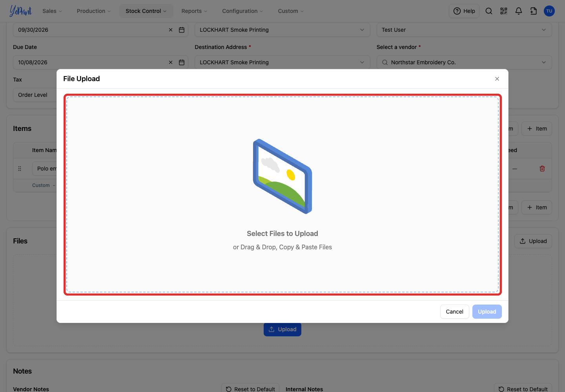The image size is (565, 392).
Task: Expand the upper LOCKHART Smoke Printing dropdown
Action: tap(282, 30)
